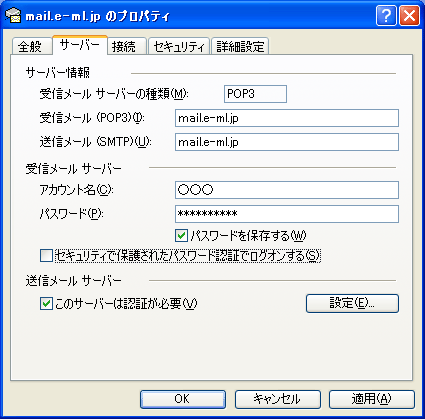Click the POP3 incoming server address field

tap(287, 118)
